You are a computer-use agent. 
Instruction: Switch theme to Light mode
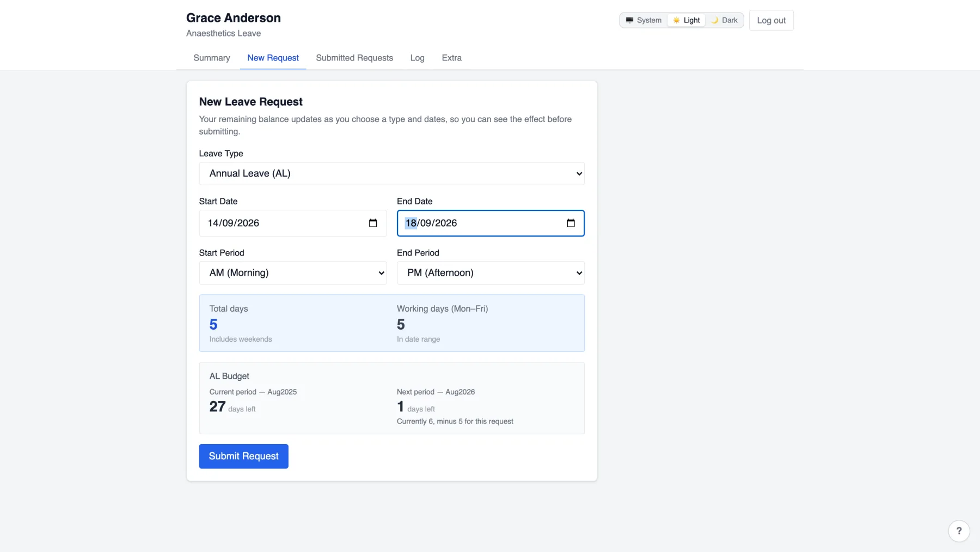[x=687, y=20]
